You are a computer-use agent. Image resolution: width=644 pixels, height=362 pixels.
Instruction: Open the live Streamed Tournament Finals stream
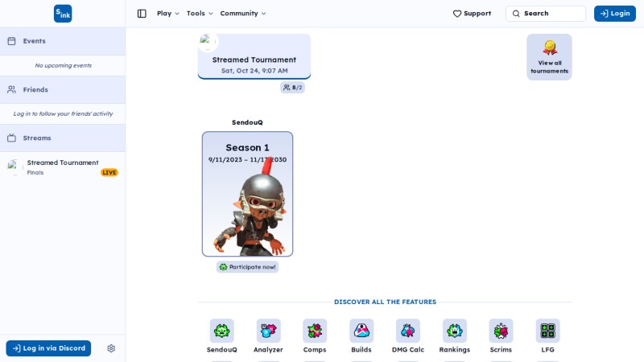63,167
